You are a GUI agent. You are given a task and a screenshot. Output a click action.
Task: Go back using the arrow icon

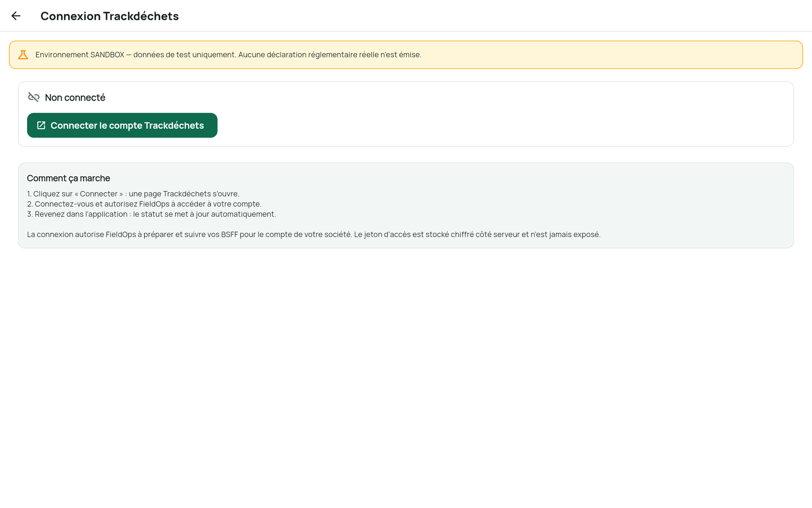16,16
